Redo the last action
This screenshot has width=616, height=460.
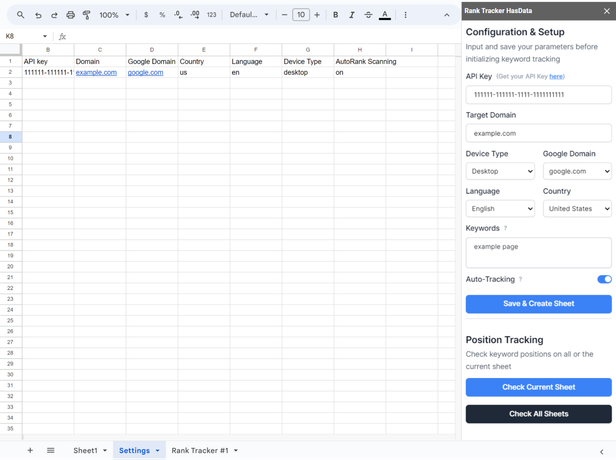[54, 15]
